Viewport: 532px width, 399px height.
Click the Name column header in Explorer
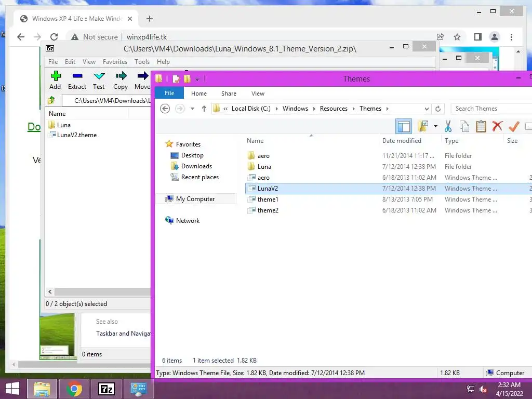point(255,140)
